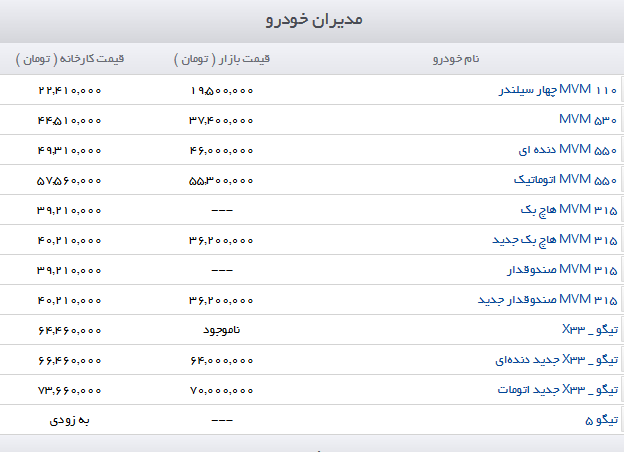This screenshot has width=624, height=452.
Task: Select market price ۳۶,۲۰۰,۰۰۰ in صندوقدار جدید row
Action: point(221,301)
